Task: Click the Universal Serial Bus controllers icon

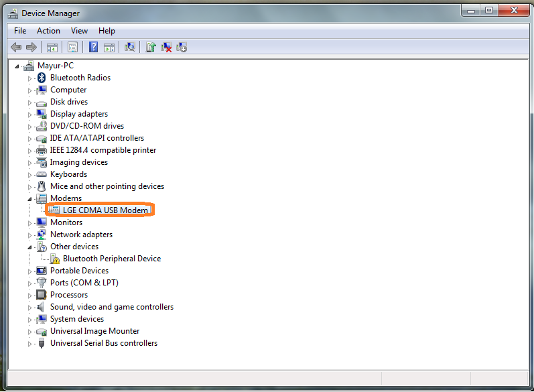Action: (x=42, y=343)
